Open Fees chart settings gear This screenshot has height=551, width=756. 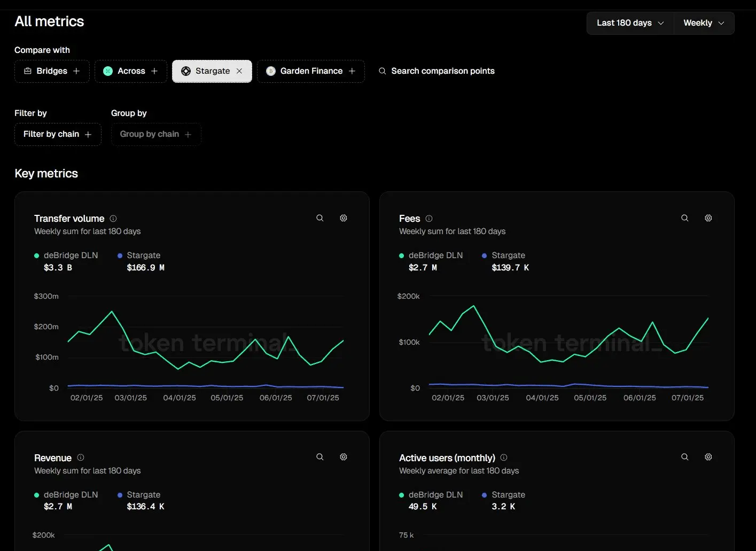coord(708,218)
